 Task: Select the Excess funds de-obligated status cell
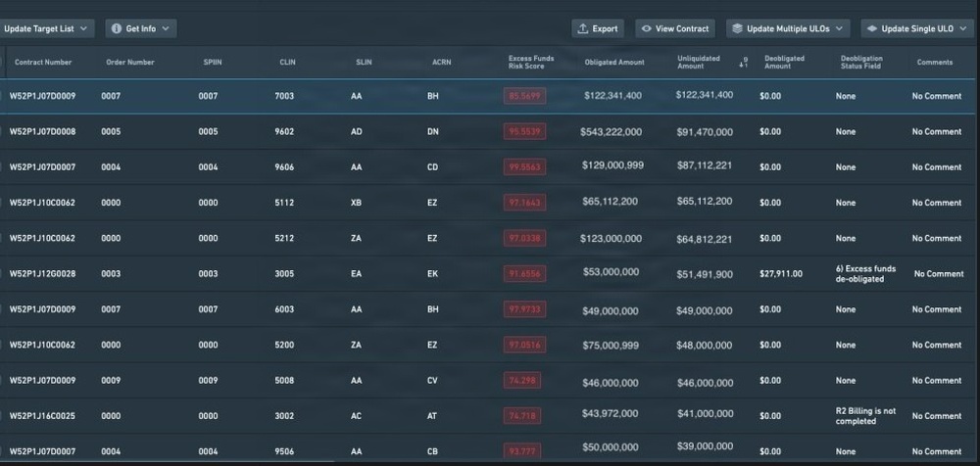pos(865,274)
